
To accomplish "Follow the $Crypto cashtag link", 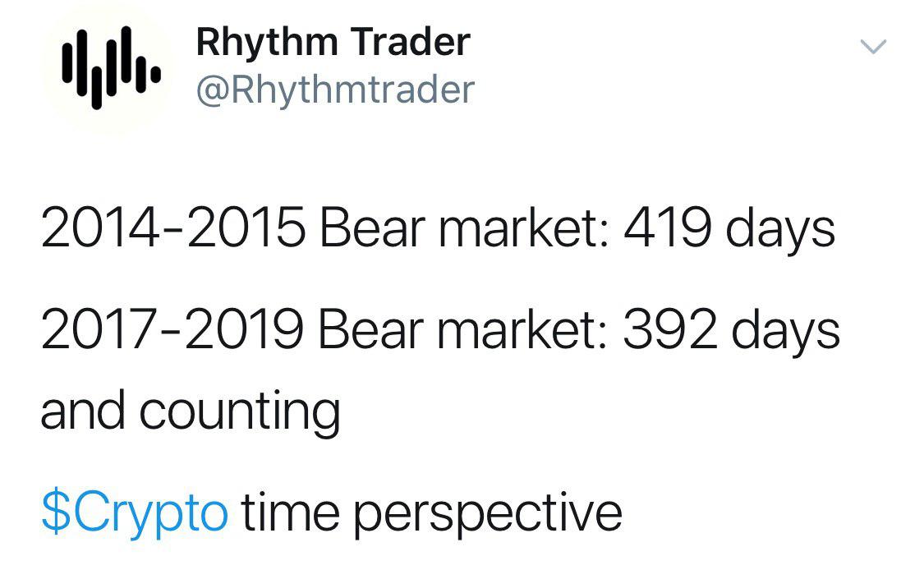I will click(x=134, y=512).
